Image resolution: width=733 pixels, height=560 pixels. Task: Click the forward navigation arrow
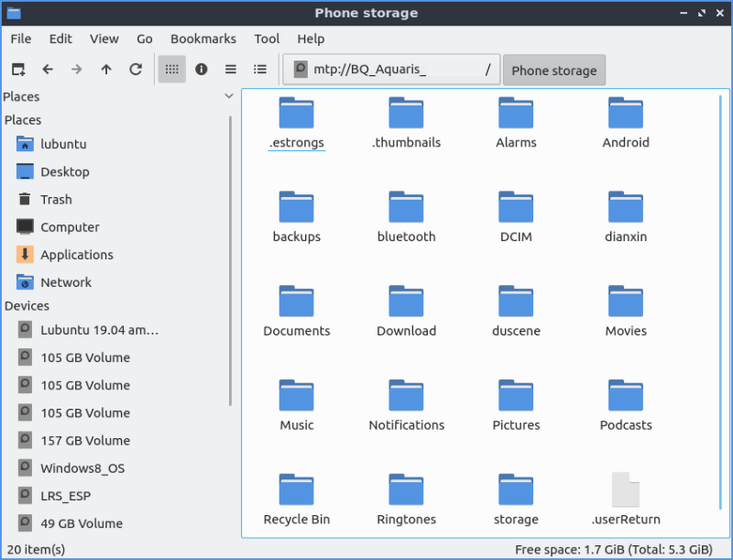coord(77,70)
